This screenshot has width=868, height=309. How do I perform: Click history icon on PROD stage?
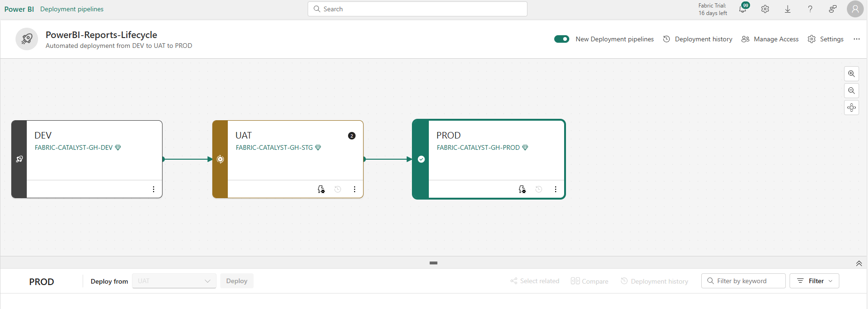(x=539, y=189)
